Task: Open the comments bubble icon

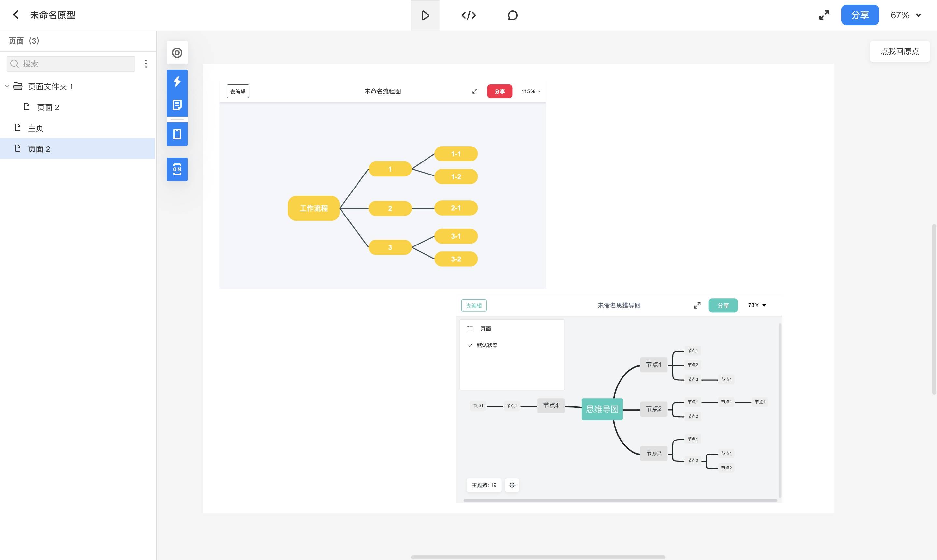Action: pyautogui.click(x=512, y=16)
